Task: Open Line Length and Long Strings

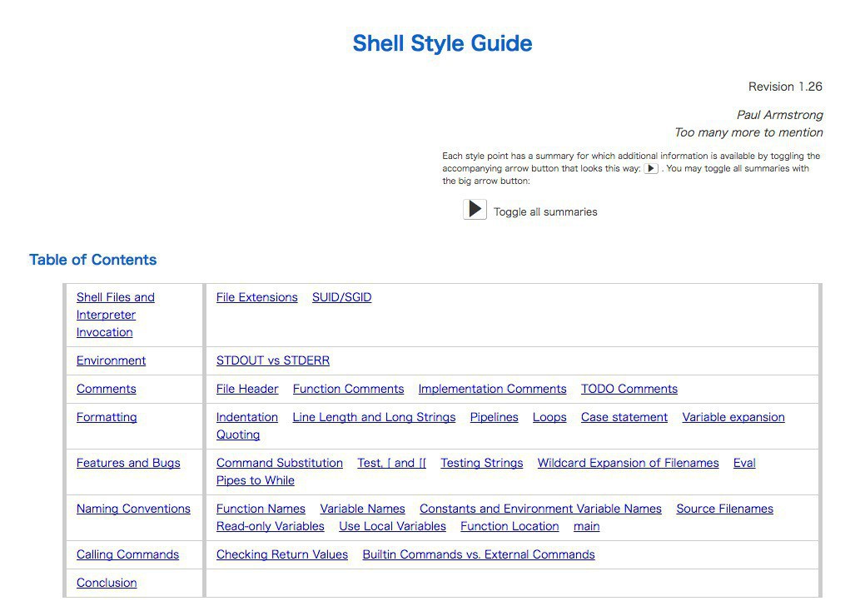Action: pyautogui.click(x=374, y=417)
